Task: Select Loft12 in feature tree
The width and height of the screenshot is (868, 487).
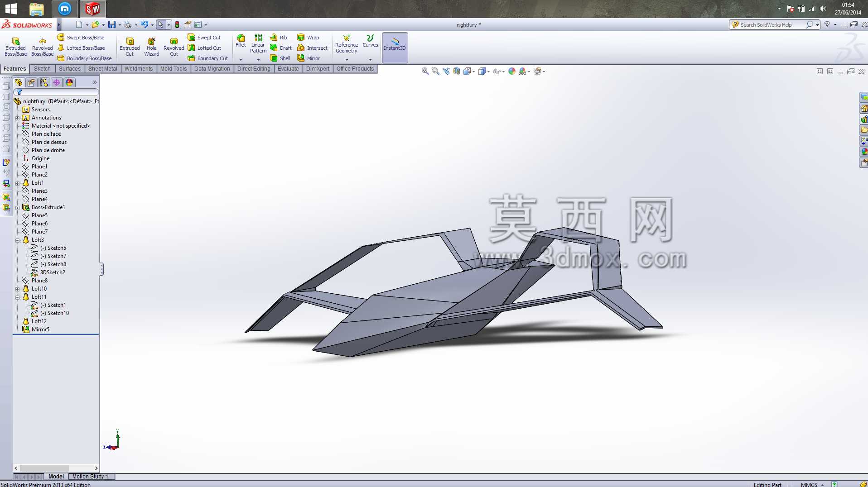Action: point(35,321)
